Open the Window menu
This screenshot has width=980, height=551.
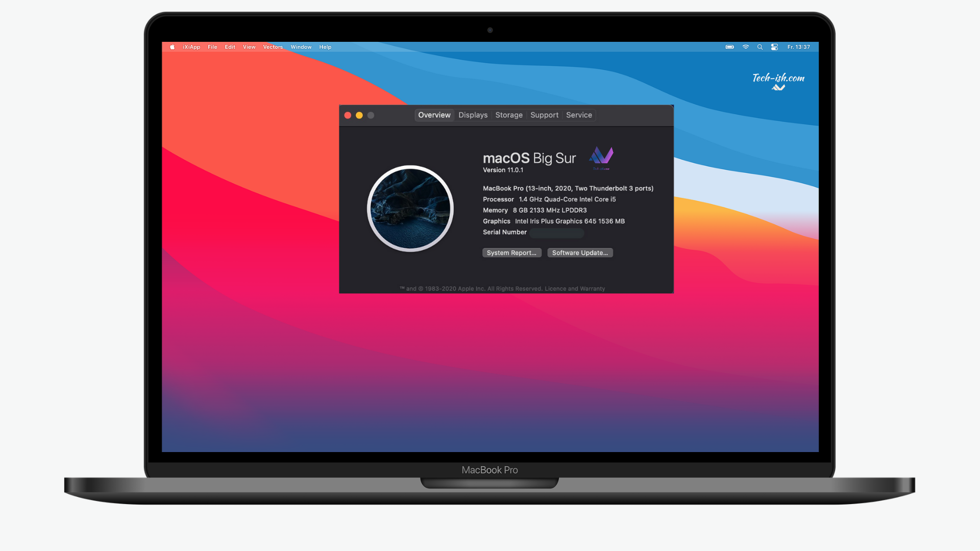300,46
